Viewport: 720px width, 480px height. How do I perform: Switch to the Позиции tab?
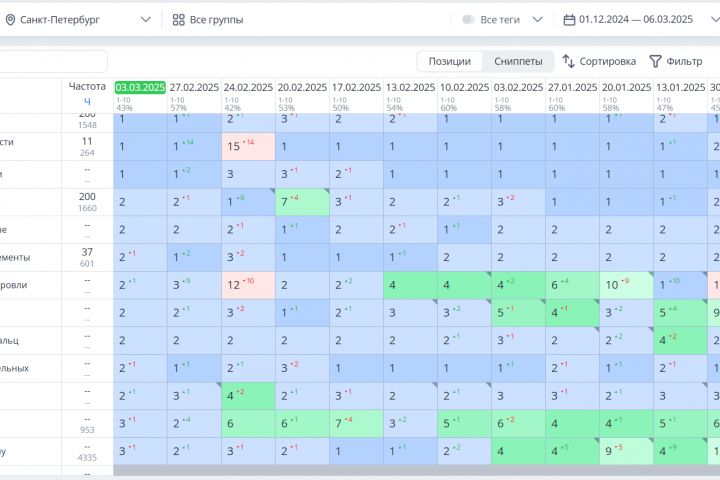[450, 61]
